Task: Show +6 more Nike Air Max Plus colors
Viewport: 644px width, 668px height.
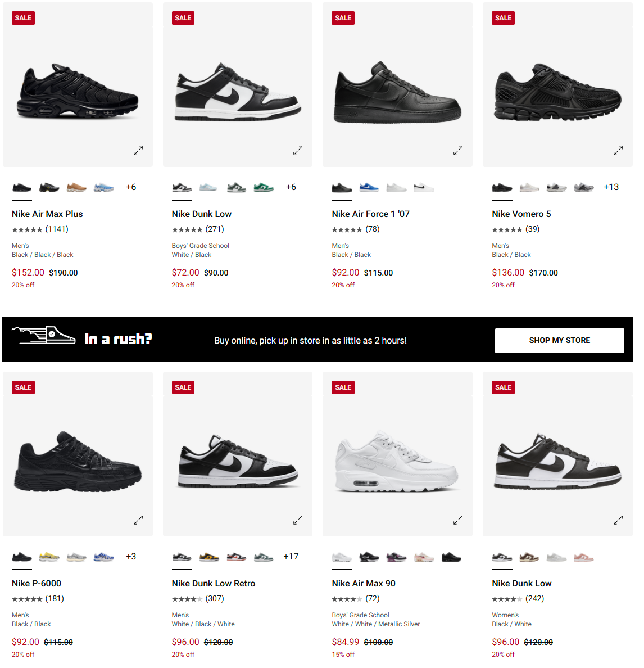Action: (x=131, y=187)
